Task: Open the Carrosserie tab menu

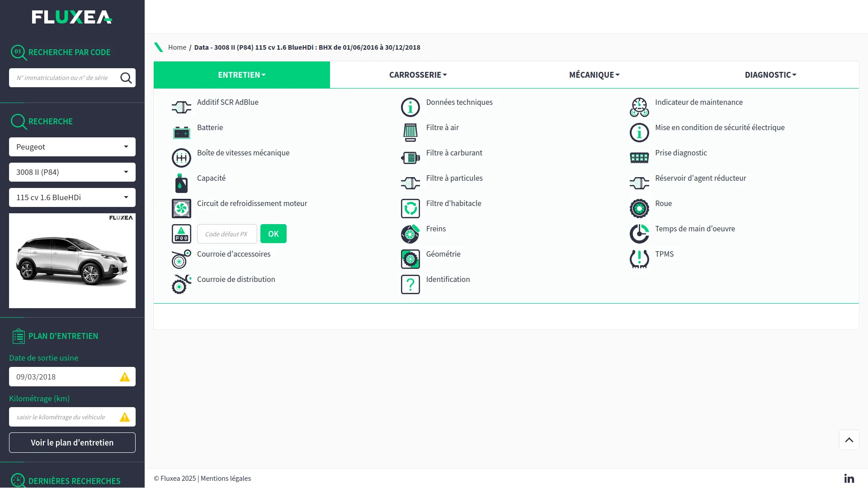Action: [x=418, y=75]
